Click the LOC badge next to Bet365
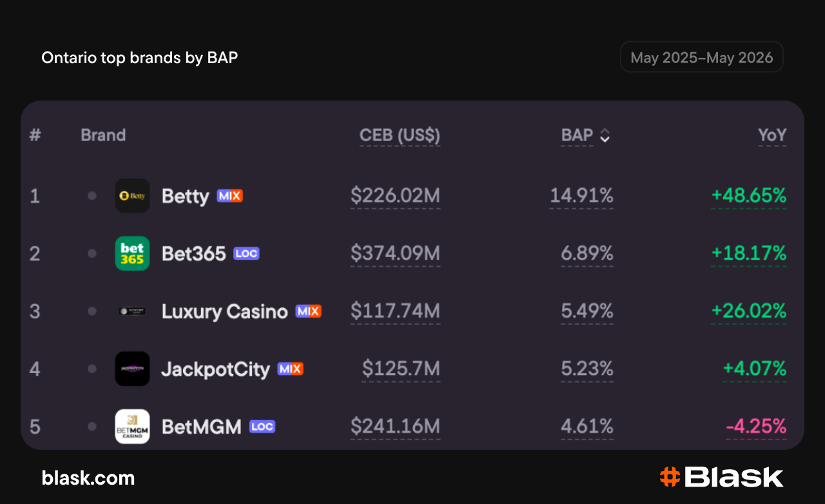This screenshot has height=504, width=825. 246,253
